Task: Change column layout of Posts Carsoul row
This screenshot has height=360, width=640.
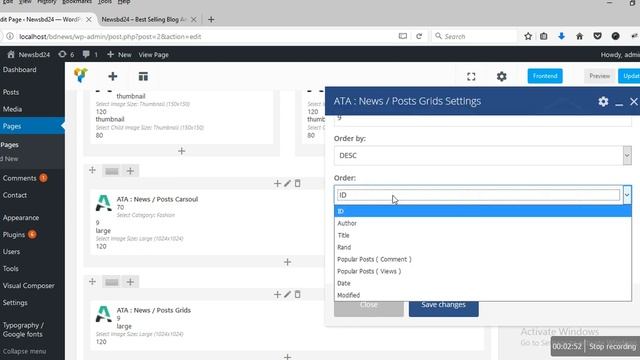Action: (111, 171)
